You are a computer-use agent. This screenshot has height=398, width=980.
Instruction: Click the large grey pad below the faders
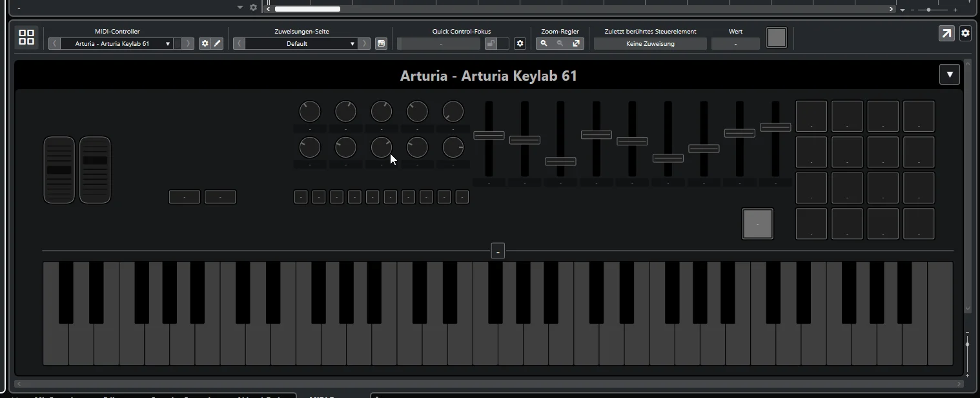(757, 224)
